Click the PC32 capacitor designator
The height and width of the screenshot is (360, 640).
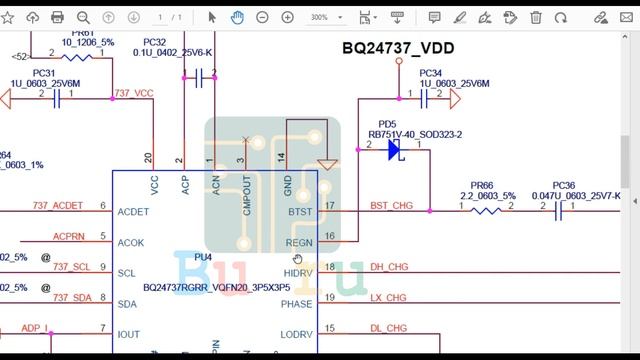coord(155,42)
